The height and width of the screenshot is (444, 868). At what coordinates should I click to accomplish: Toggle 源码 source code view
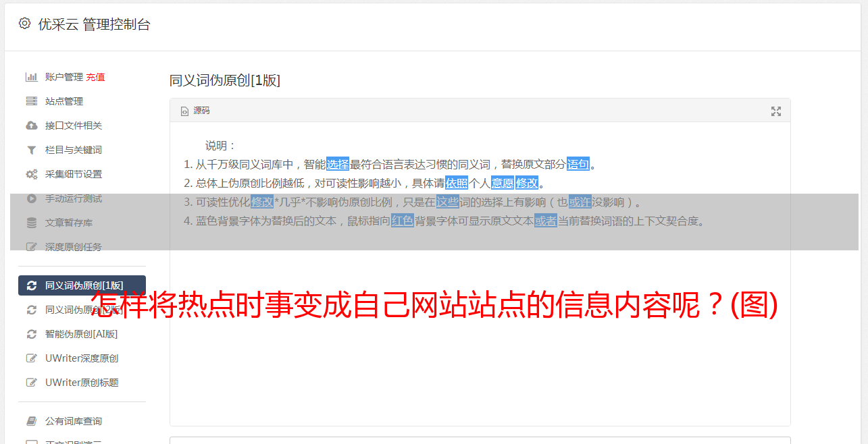click(195, 111)
